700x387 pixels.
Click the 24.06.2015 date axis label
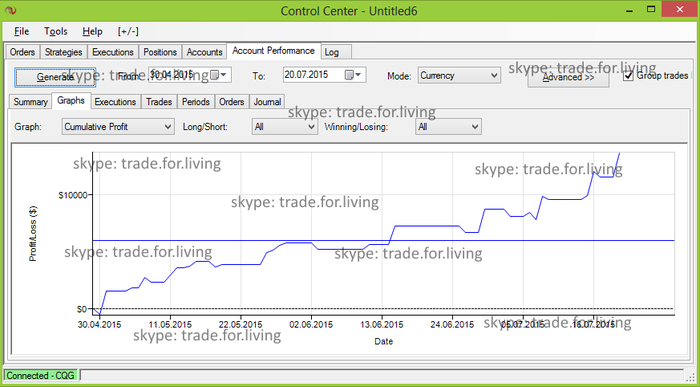pos(452,325)
